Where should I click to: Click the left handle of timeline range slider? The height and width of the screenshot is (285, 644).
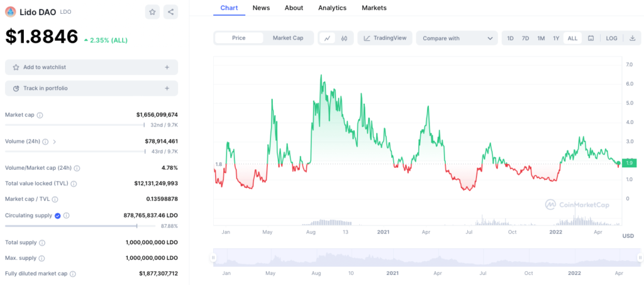(x=214, y=257)
